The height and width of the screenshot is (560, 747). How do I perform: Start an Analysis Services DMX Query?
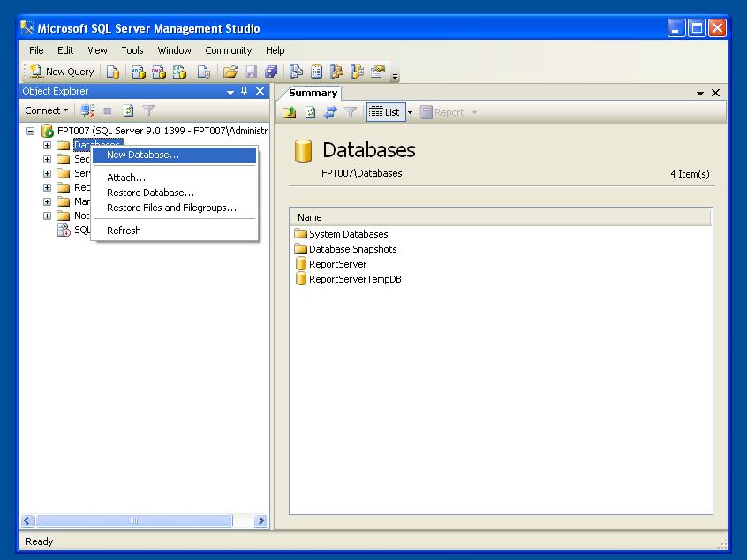tap(159, 72)
